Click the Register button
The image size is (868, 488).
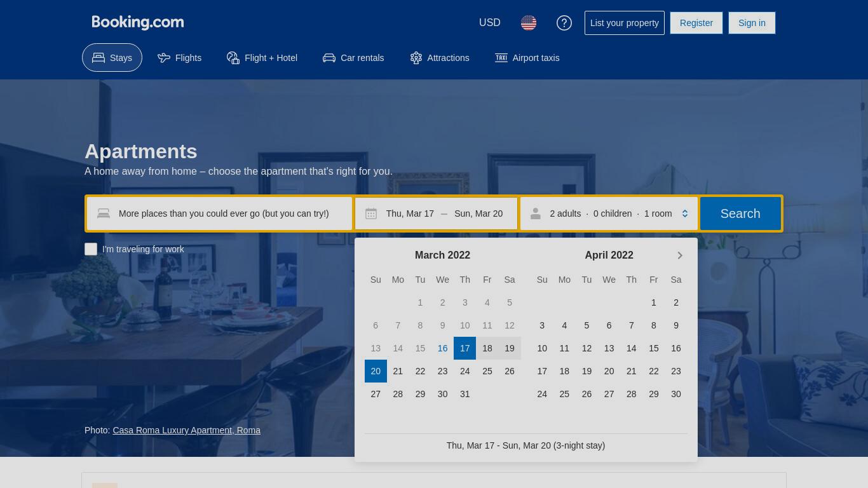[696, 23]
